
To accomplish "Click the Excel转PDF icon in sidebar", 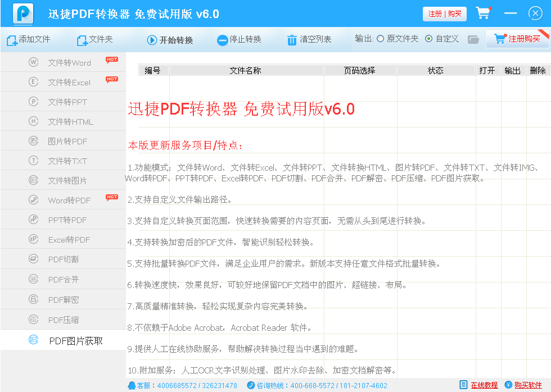I will coord(33,239).
